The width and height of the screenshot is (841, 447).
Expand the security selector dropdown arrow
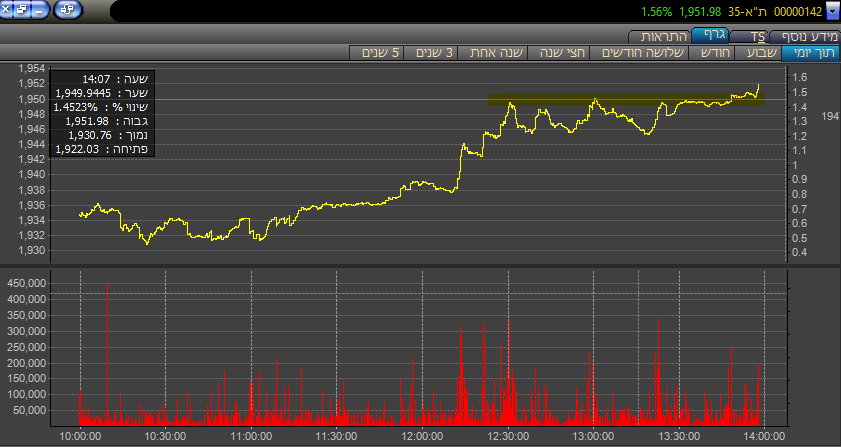(833, 12)
